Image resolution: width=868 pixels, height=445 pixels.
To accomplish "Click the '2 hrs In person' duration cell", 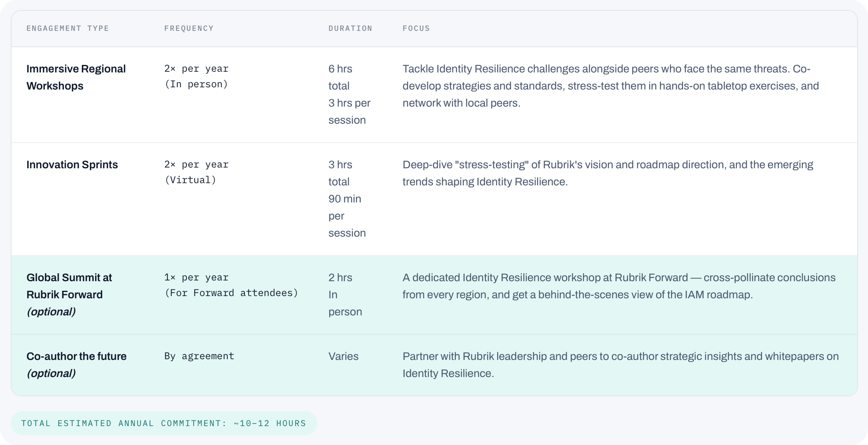I will (x=345, y=294).
